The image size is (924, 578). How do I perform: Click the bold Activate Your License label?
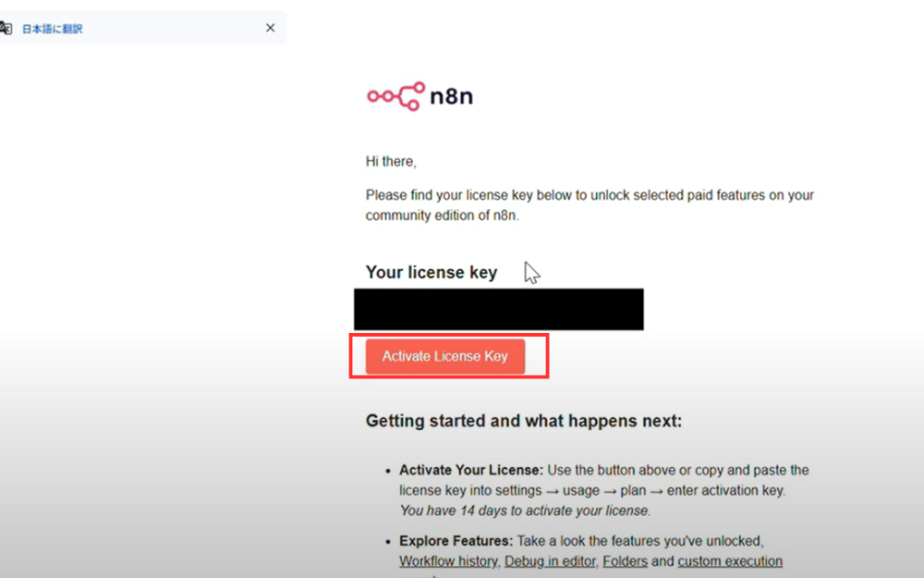(471, 470)
